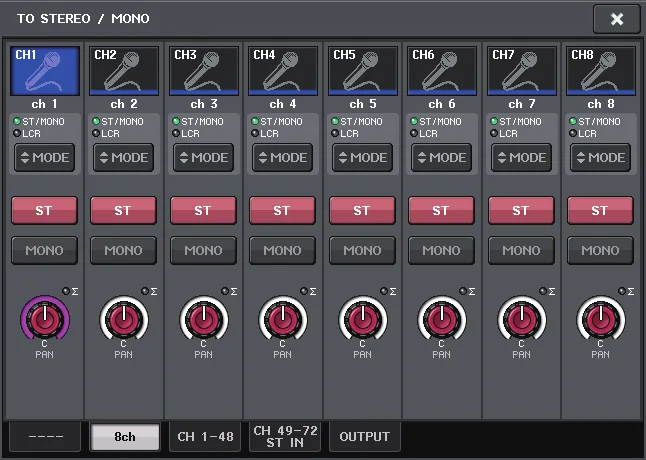Select the CH7 microphone channel icon
Image resolution: width=646 pixels, height=460 pixels.
(x=522, y=71)
